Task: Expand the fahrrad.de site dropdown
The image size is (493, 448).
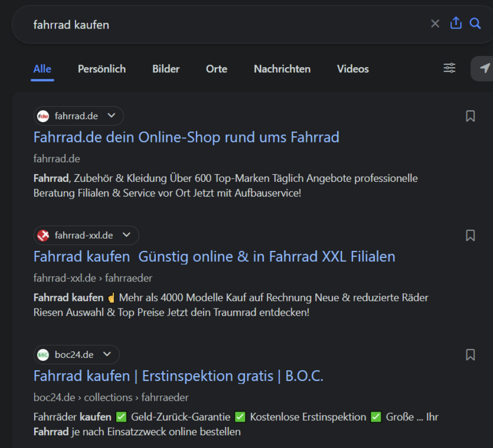Action: tap(112, 116)
